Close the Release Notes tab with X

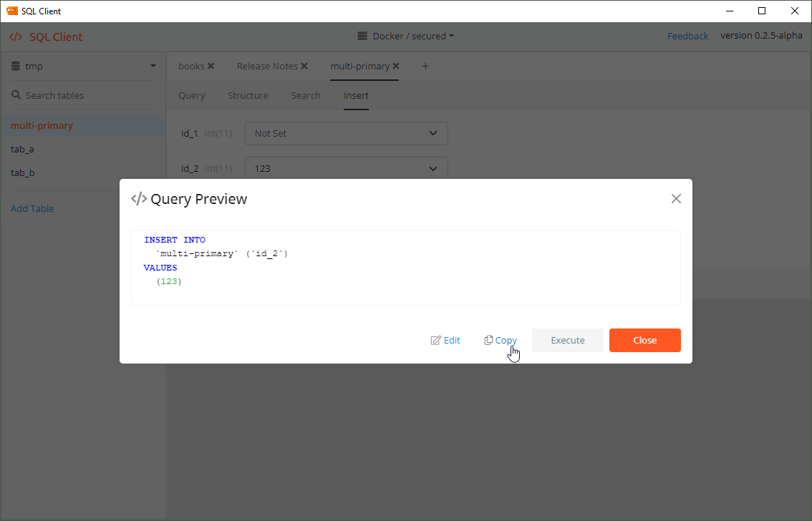coord(304,66)
